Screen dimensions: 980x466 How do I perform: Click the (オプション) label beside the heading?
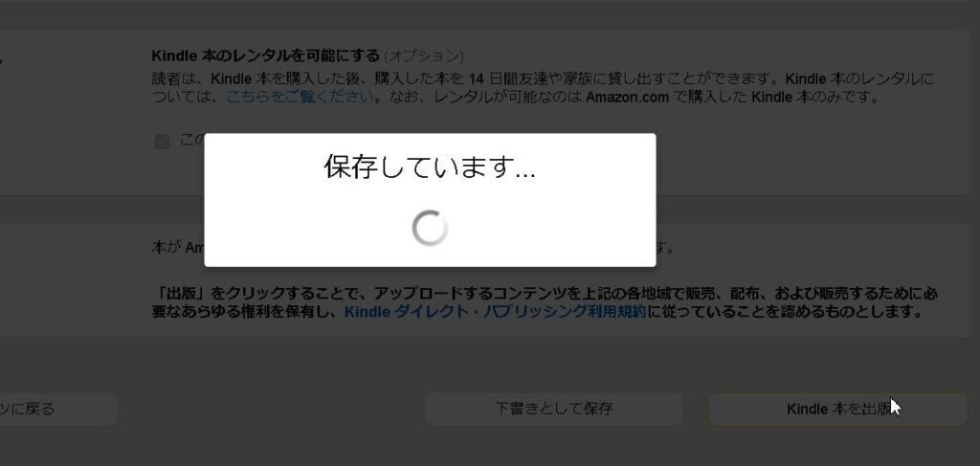click(x=424, y=56)
